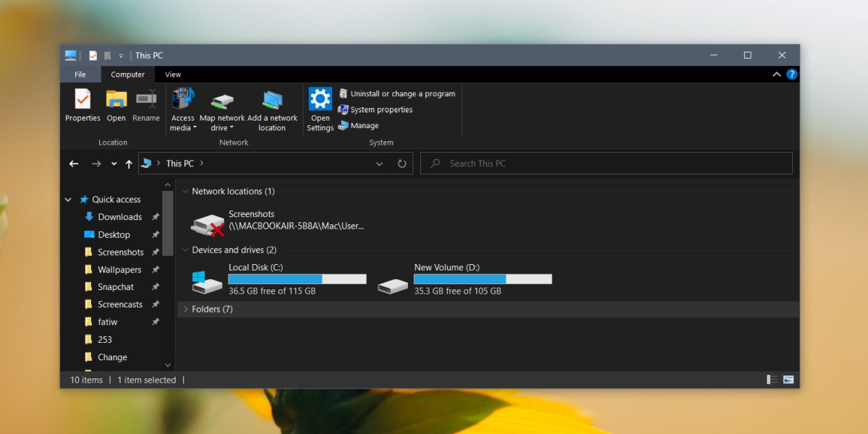This screenshot has width=868, height=434.
Task: Click the pin icon next to fatiw
Action: pos(155,322)
